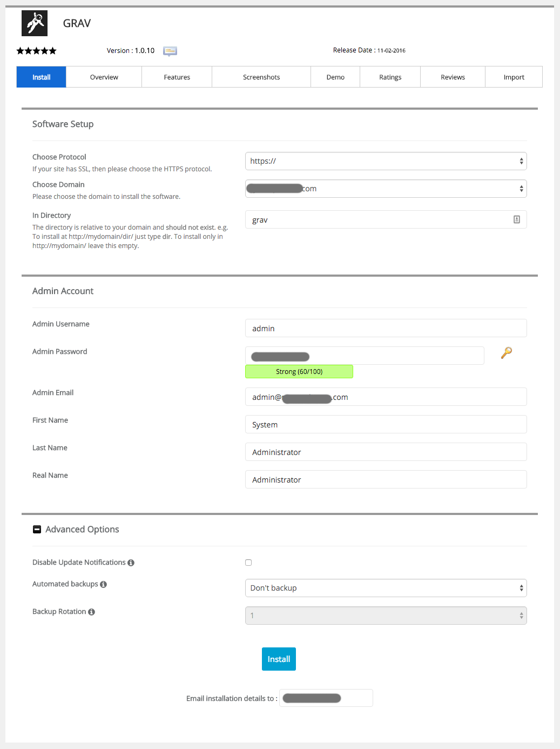Click info icon next to Backup Rotation
The height and width of the screenshot is (749, 560).
91,612
